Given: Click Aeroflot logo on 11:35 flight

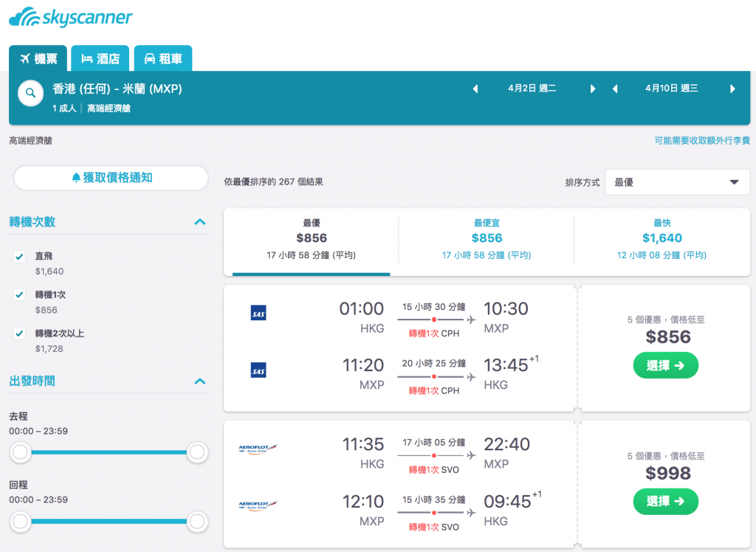Looking at the screenshot, I should pos(258,449).
